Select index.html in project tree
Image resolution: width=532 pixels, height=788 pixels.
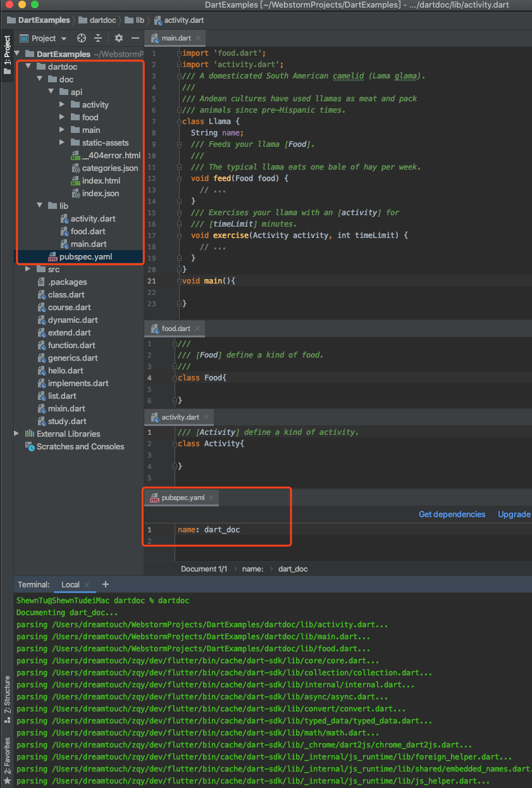pos(95,180)
